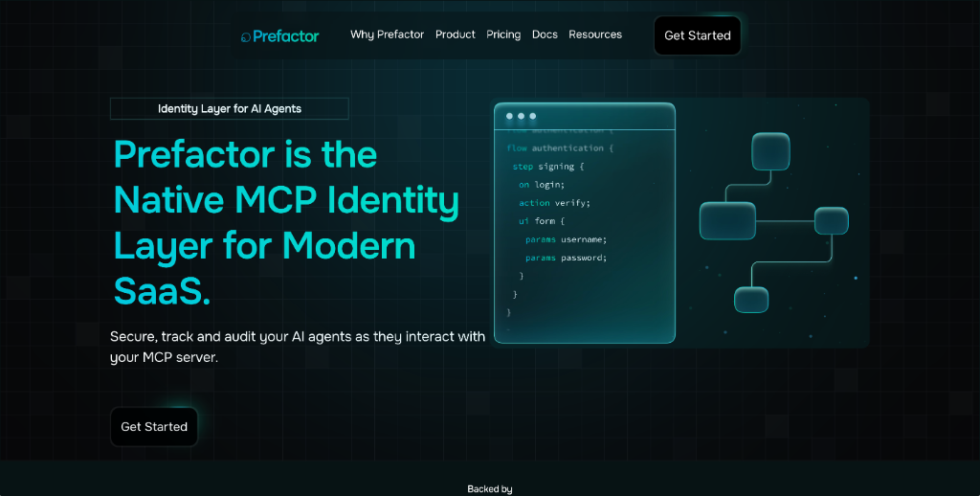This screenshot has height=496, width=980.
Task: Open the Docs link in navigation
Action: 545,34
